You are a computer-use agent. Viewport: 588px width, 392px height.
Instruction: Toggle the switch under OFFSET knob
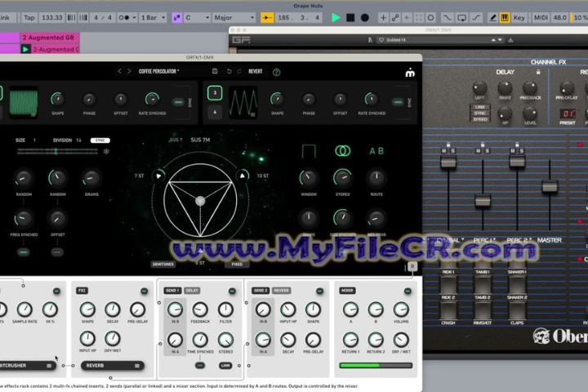[x=57, y=252]
